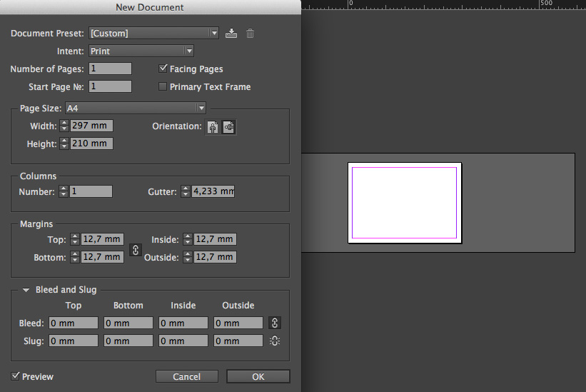Click the Inside margin field
Image resolution: width=586 pixels, height=392 pixels.
[215, 239]
